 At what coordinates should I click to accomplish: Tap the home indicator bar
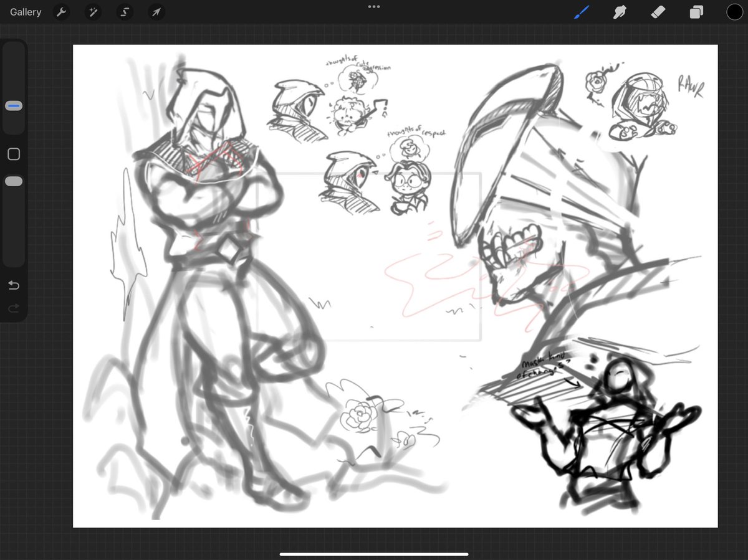pyautogui.click(x=374, y=554)
